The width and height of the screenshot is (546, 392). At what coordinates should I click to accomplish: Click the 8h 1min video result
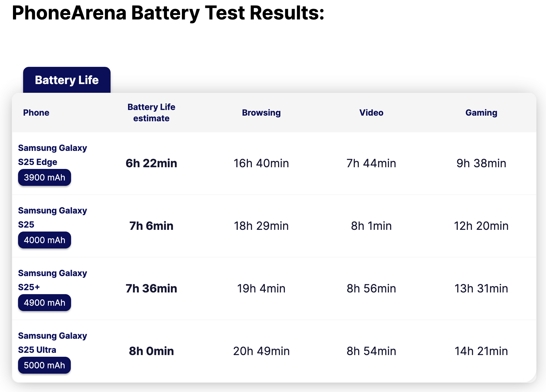tap(371, 226)
